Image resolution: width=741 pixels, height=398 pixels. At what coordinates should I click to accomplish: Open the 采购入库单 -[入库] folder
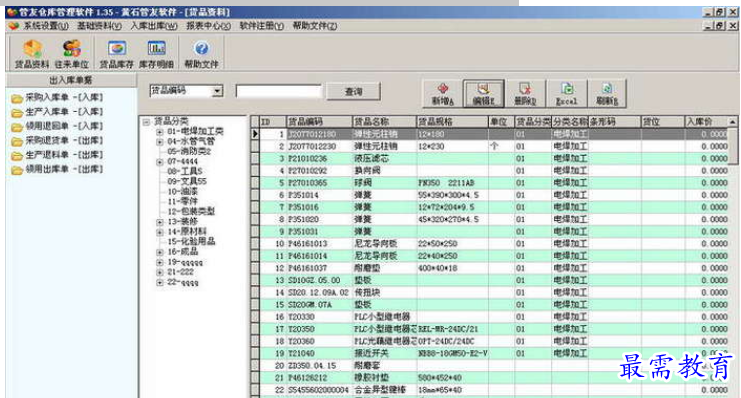click(x=57, y=97)
